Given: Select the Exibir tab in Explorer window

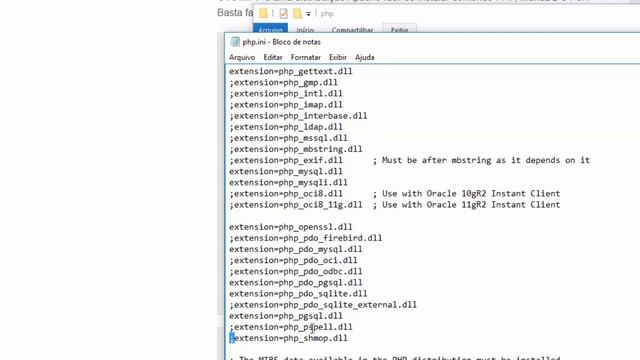Looking at the screenshot, I should (x=400, y=29).
